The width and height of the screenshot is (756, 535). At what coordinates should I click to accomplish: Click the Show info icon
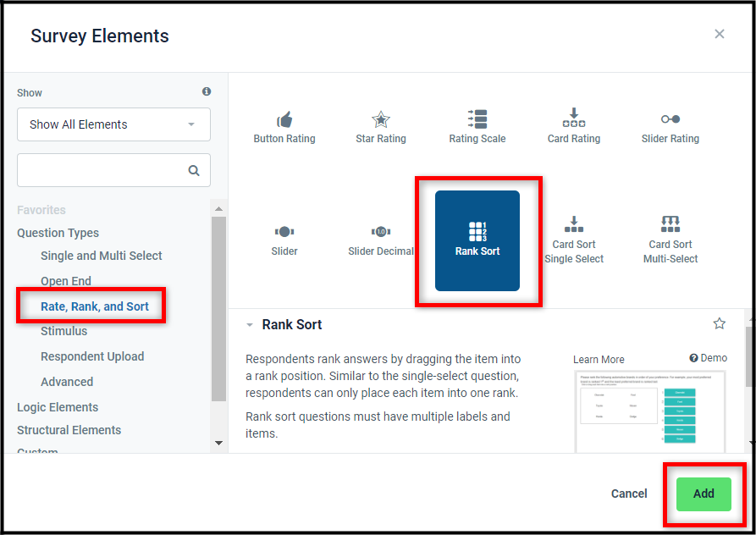[207, 91]
